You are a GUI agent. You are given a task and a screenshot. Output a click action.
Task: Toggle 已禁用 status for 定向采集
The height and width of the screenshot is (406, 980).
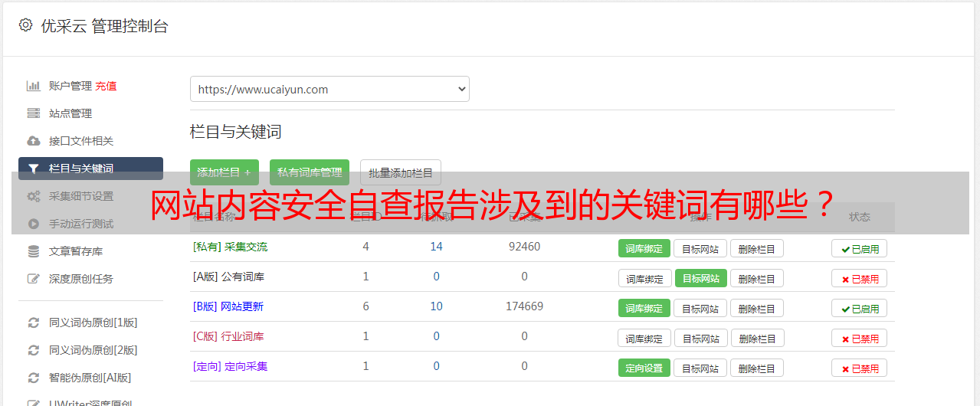(859, 368)
